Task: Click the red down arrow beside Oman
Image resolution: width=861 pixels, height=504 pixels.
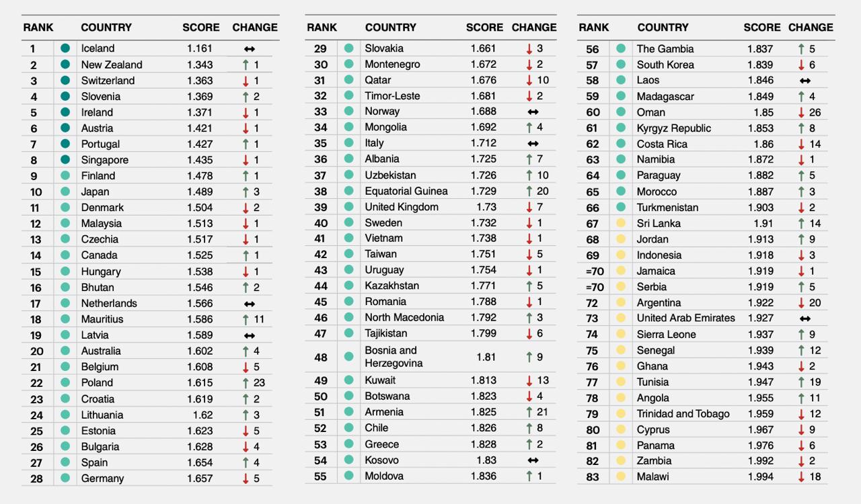Action: [801, 112]
